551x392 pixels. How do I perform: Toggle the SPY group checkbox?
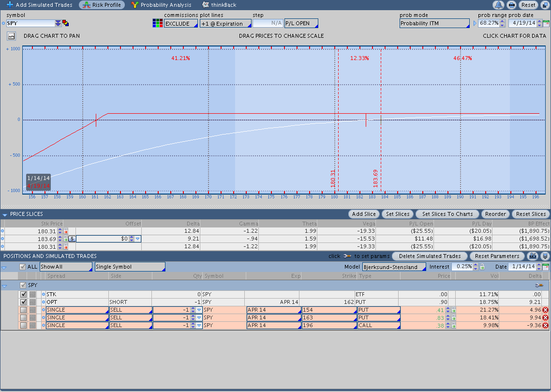click(x=23, y=285)
